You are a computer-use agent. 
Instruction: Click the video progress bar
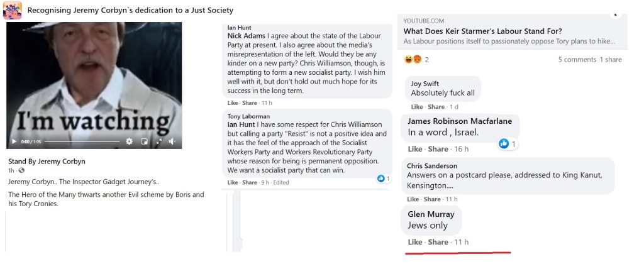point(82,141)
